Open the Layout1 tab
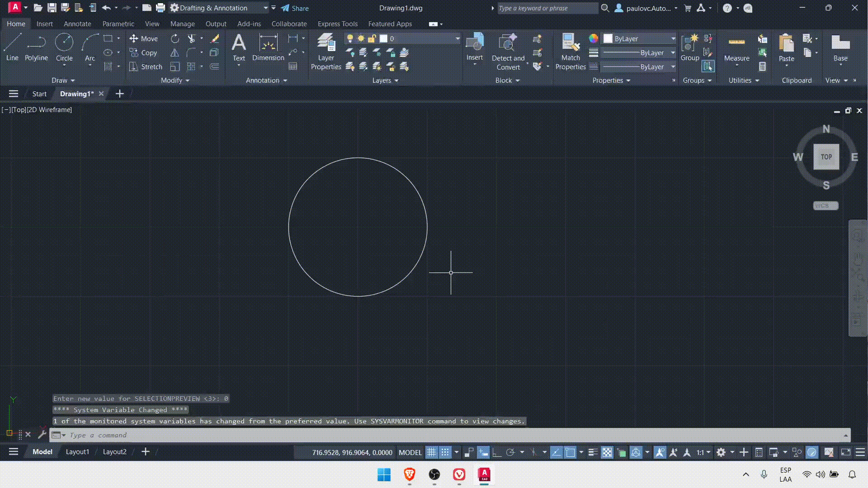 pyautogui.click(x=77, y=451)
